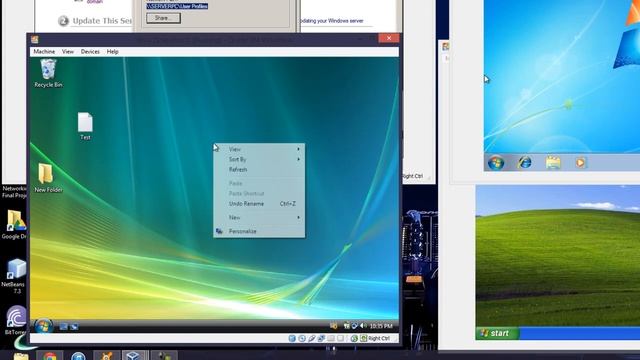Select the New Folder icon on Vista desktop
640x360 pixels.
pyautogui.click(x=48, y=178)
